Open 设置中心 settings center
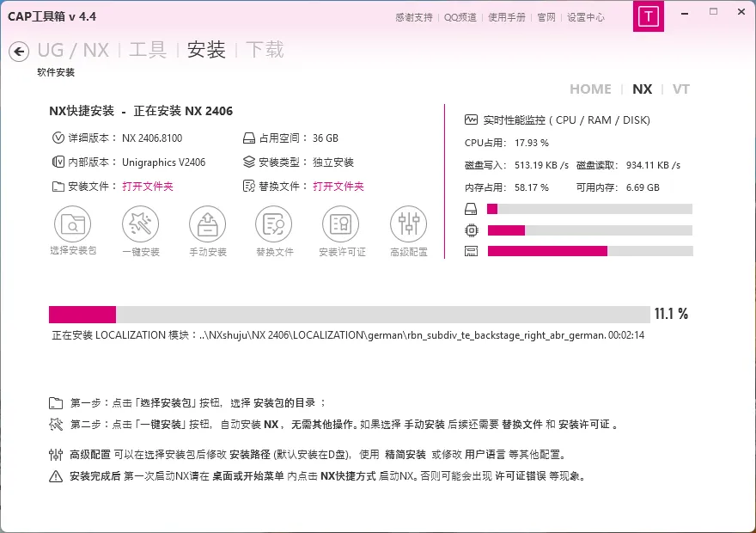Screen dimensions: 756x533 point(585,17)
